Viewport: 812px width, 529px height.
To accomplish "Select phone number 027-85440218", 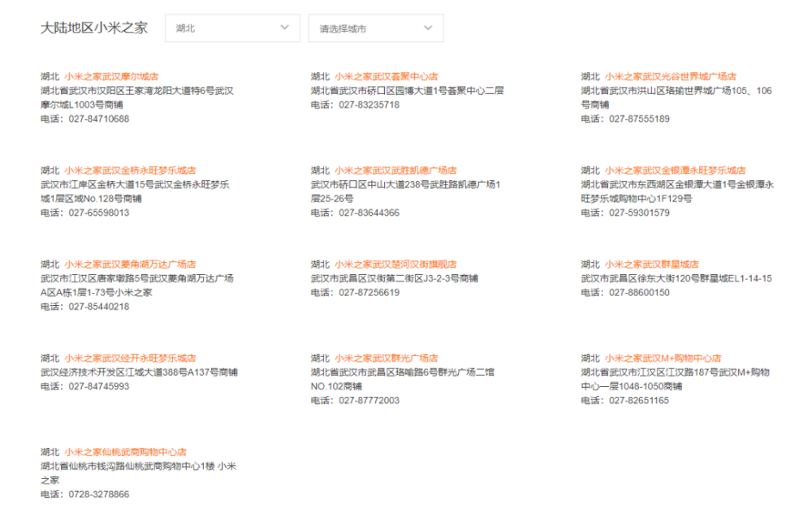I will click(x=99, y=307).
